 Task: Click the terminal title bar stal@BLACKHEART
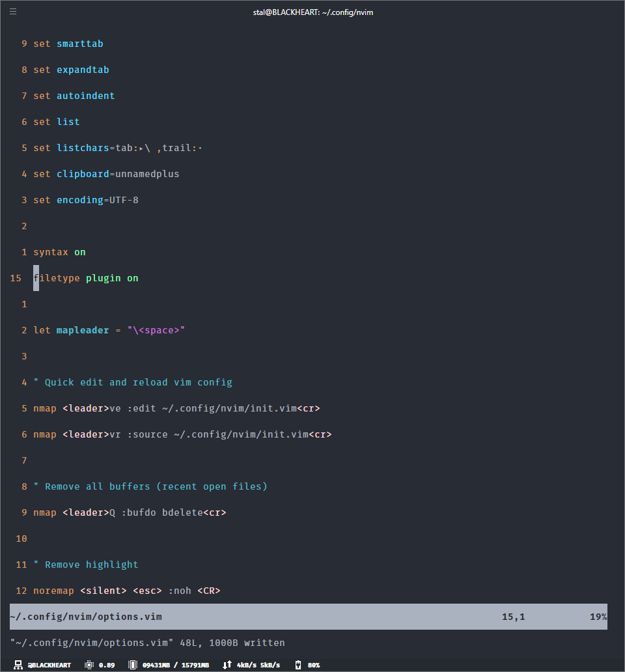pos(312,12)
